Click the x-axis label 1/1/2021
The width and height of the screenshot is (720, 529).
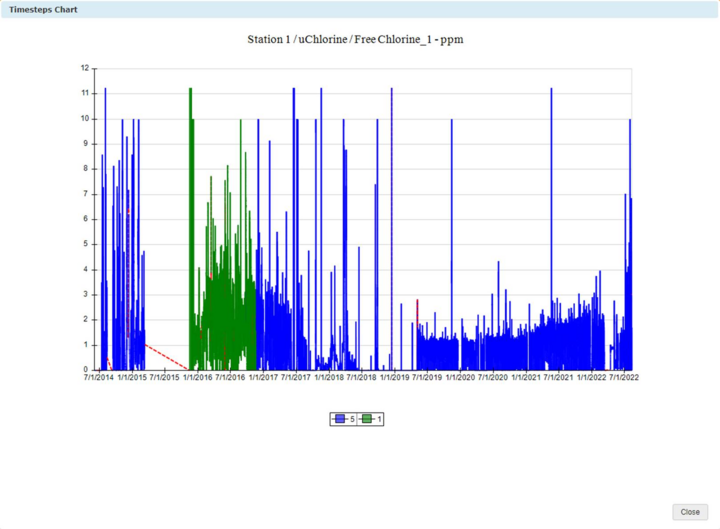pyautogui.click(x=526, y=377)
